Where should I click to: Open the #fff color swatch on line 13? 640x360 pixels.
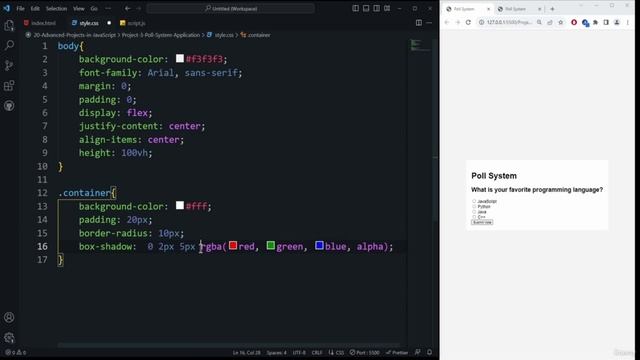[180, 205]
